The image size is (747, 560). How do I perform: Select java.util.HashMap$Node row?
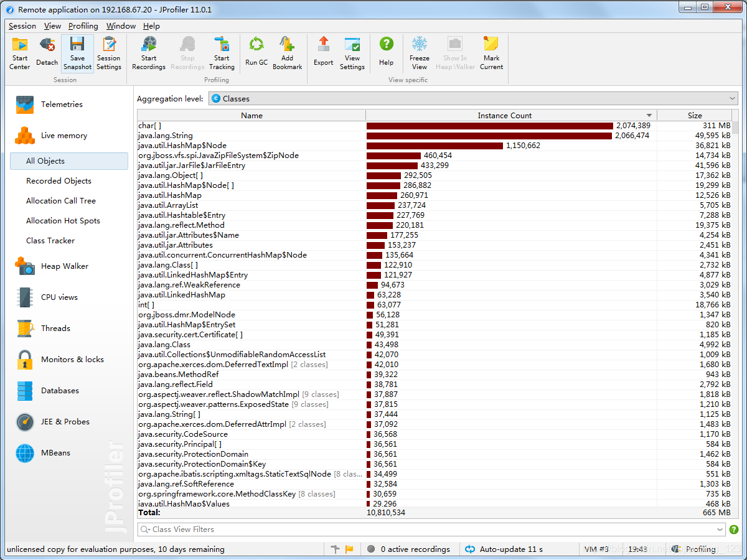pyautogui.click(x=435, y=146)
